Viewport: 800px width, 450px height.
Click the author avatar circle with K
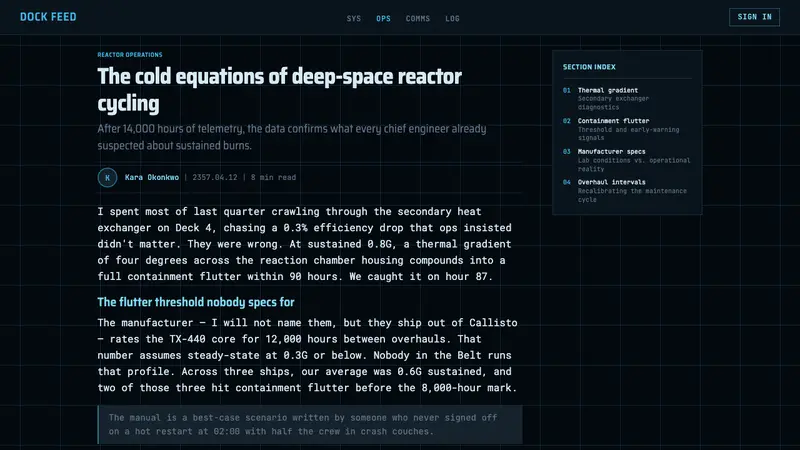tap(107, 178)
